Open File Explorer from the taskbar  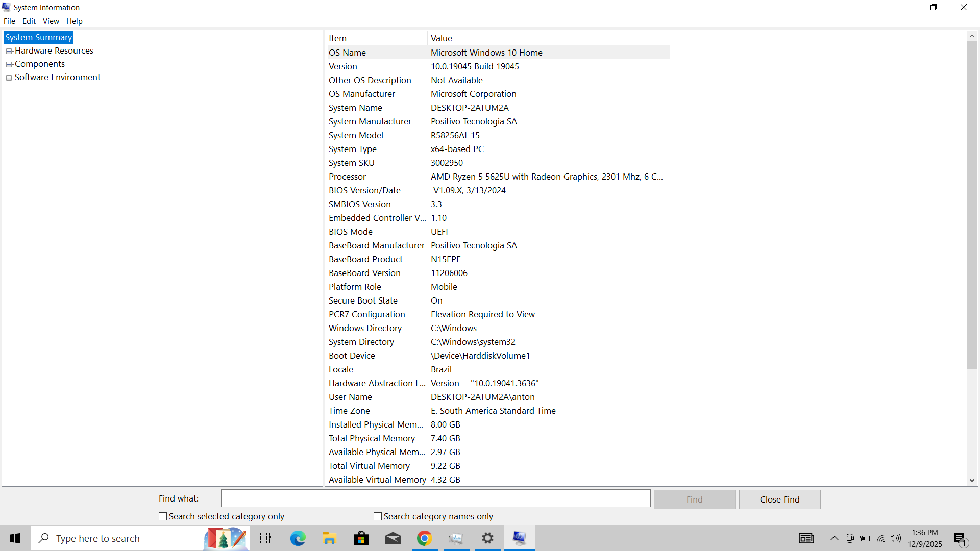point(329,538)
